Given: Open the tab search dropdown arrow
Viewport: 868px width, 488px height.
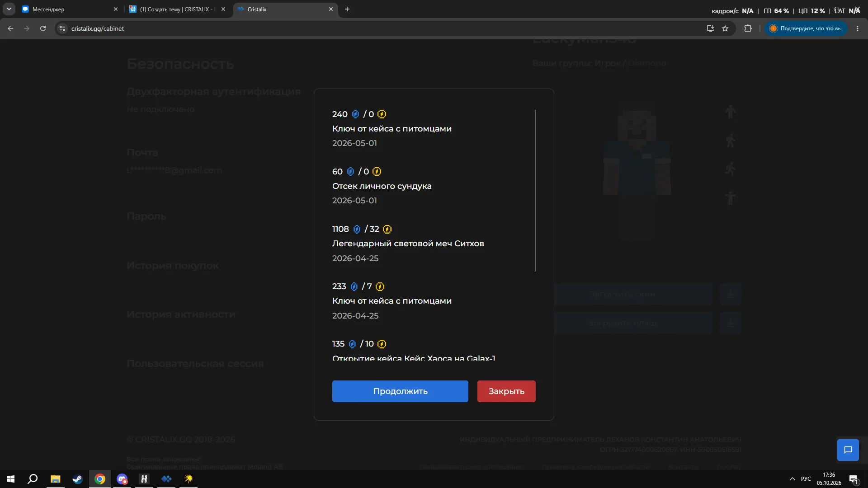Looking at the screenshot, I should 9,9.
